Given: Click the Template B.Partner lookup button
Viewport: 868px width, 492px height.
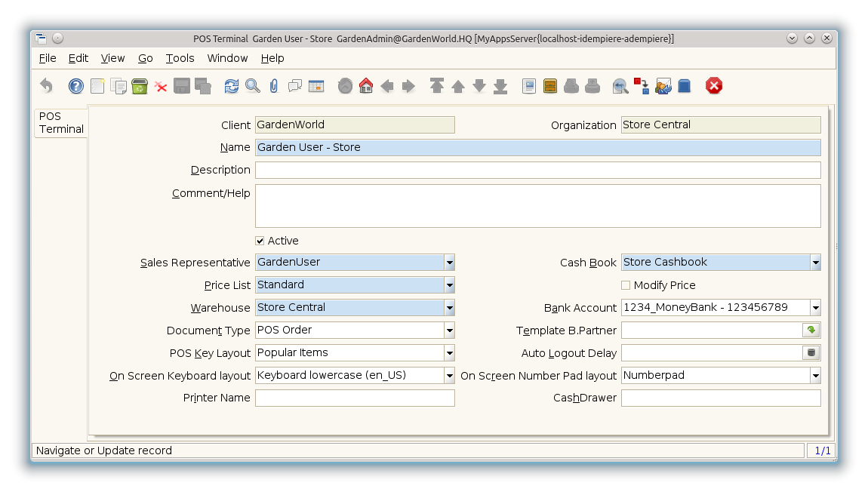Looking at the screenshot, I should pos(811,331).
